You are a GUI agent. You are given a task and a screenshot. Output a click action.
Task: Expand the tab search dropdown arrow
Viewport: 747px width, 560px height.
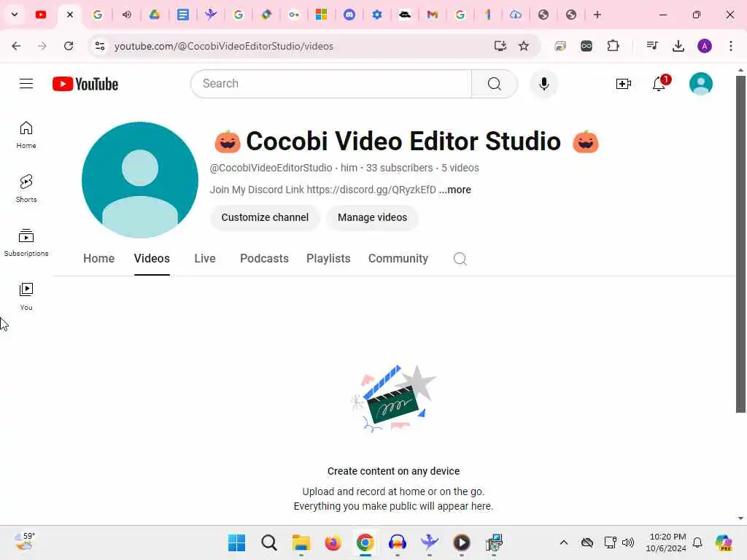tap(15, 15)
